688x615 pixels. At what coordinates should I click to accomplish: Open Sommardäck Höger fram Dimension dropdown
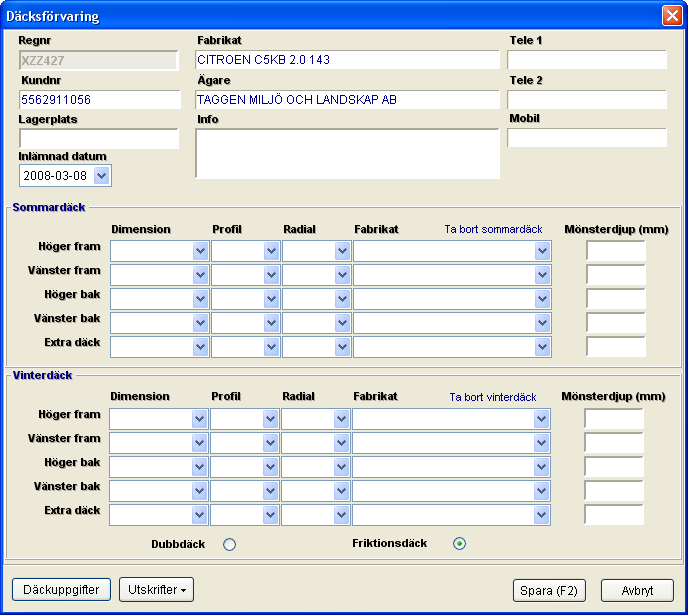click(201, 251)
